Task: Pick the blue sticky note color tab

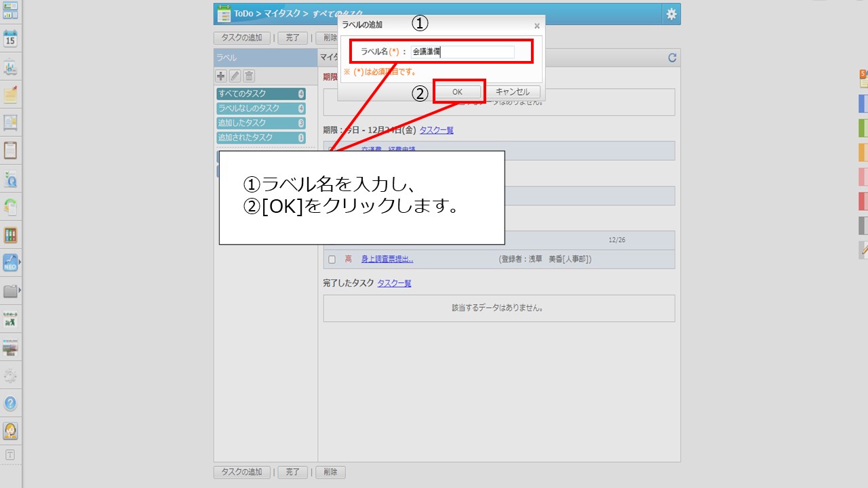Action: pos(863,104)
